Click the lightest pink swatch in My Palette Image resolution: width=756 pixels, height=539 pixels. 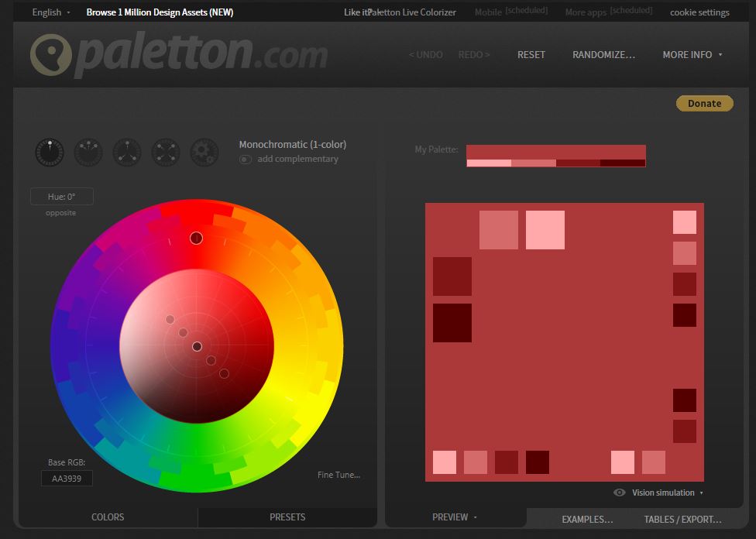489,163
